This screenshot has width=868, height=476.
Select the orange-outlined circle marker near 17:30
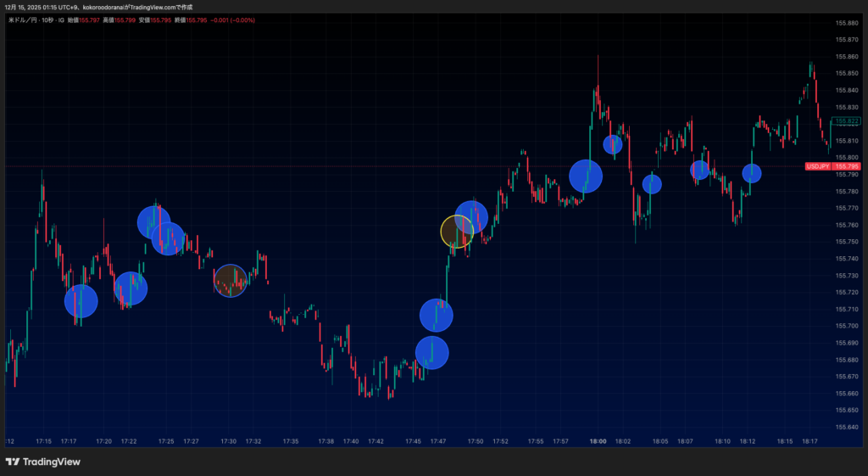[x=230, y=280]
